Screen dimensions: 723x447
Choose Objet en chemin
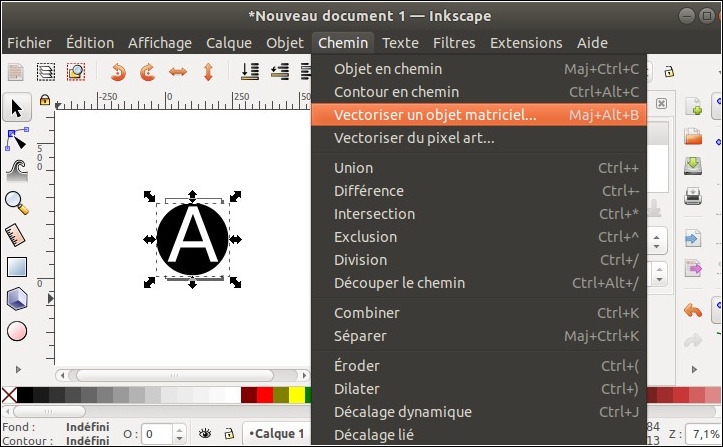[x=479, y=69]
